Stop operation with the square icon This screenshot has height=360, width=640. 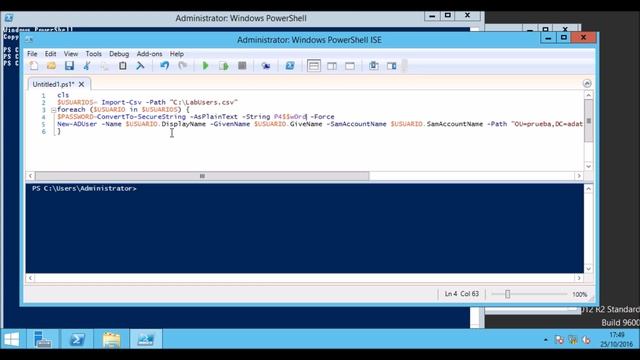[x=242, y=66]
